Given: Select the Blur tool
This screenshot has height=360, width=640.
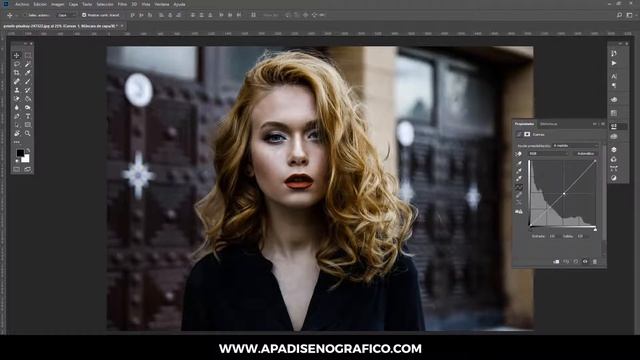Looking at the screenshot, I should [17, 107].
